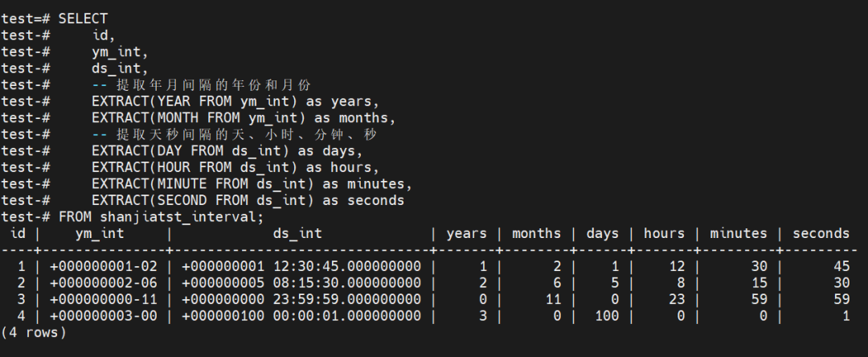
Task: Click the line EXTRACT(DAY FROM ds_int) as days
Action: [x=227, y=151]
